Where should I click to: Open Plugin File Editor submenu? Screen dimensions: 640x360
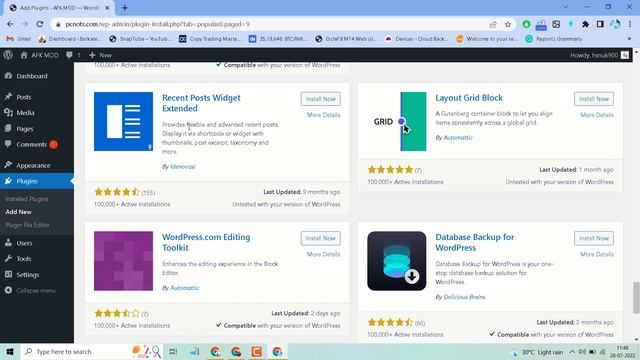27,225
